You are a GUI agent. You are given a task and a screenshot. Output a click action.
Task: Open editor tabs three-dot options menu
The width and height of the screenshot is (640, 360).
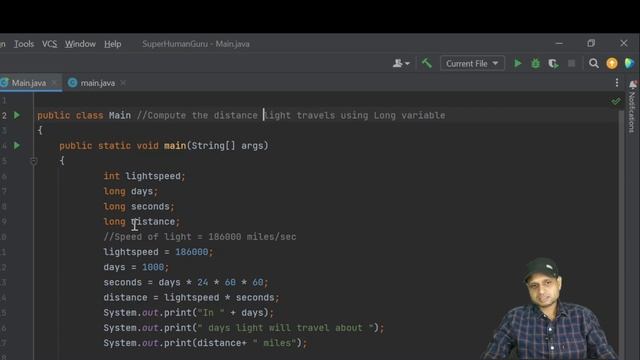(x=617, y=83)
